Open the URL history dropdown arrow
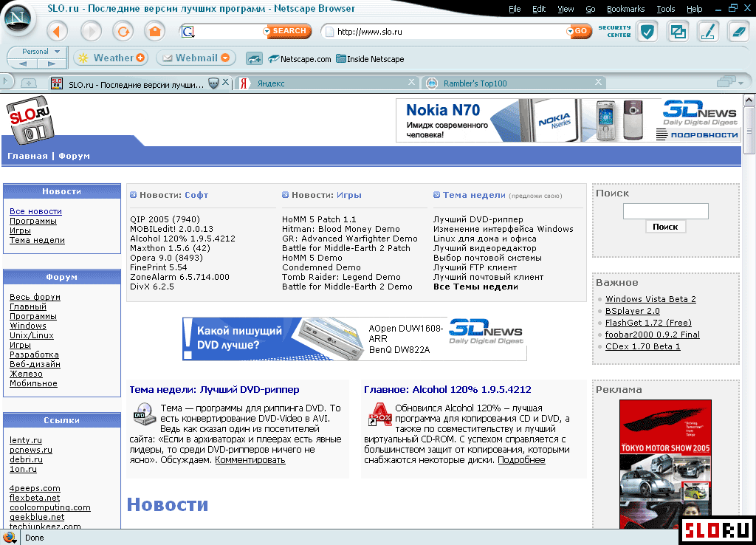This screenshot has width=756, height=545. (570, 31)
